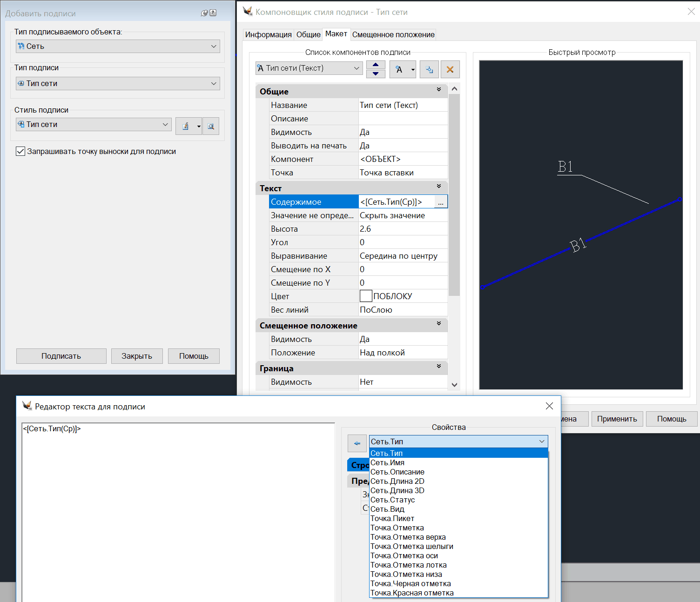
Task: Open the Тип подписываемого объекта dropdown showing Сеть
Action: coord(118,46)
